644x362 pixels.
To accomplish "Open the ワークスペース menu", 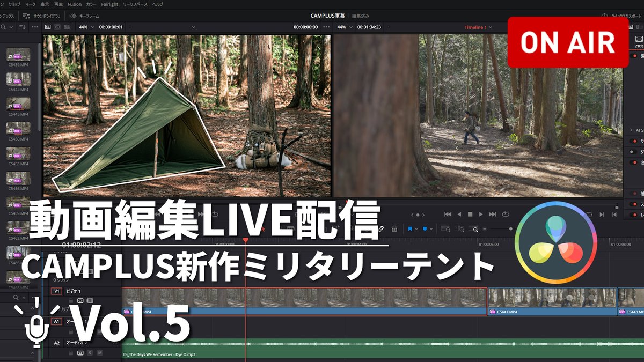I will coord(135,4).
